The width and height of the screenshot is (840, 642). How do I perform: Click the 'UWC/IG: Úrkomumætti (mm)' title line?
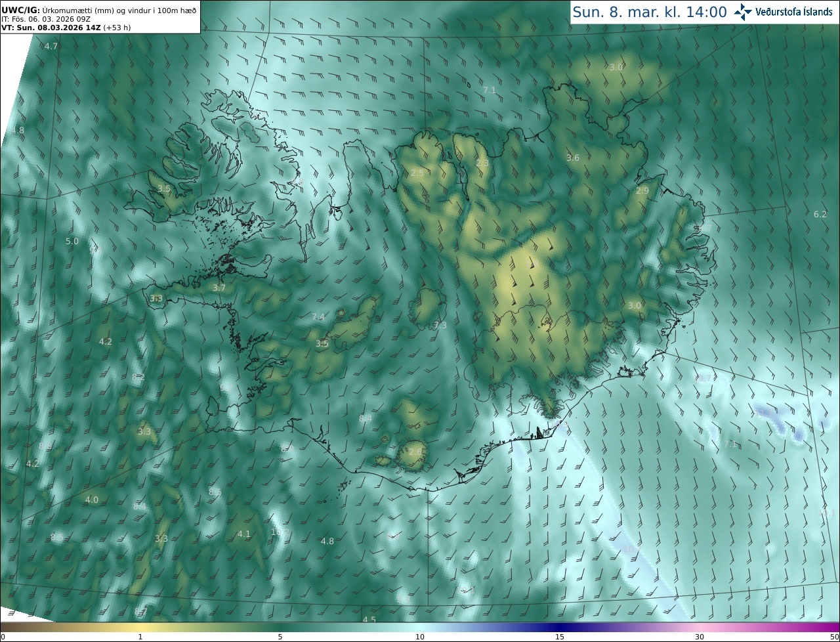point(98,11)
